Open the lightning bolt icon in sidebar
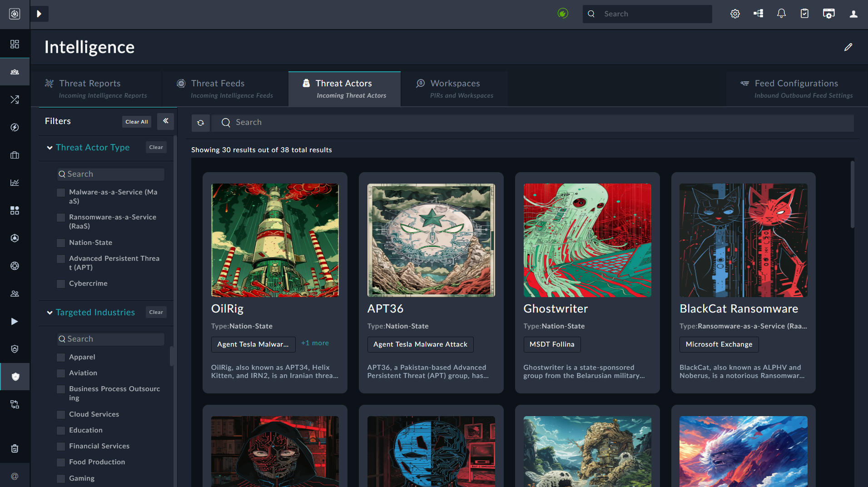868x487 pixels. [x=15, y=127]
